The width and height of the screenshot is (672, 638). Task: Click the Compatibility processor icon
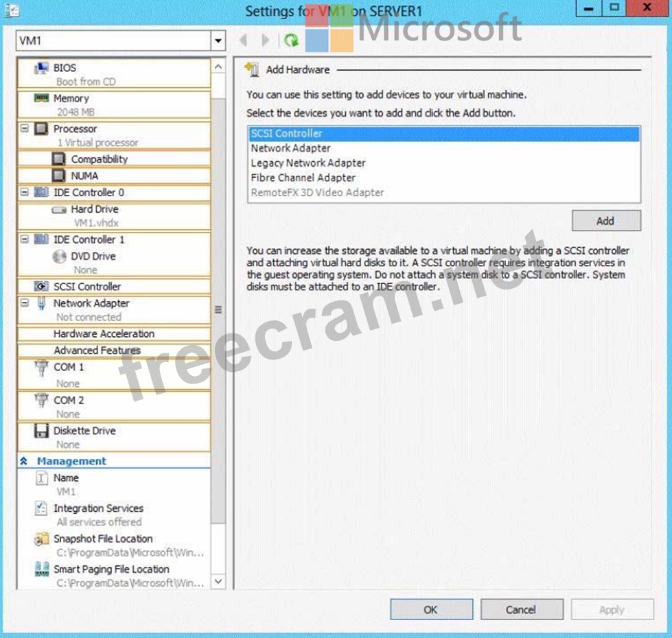click(59, 159)
